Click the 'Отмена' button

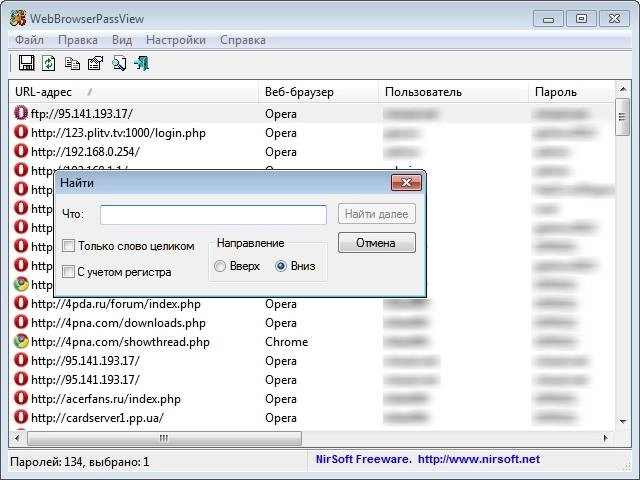point(377,243)
